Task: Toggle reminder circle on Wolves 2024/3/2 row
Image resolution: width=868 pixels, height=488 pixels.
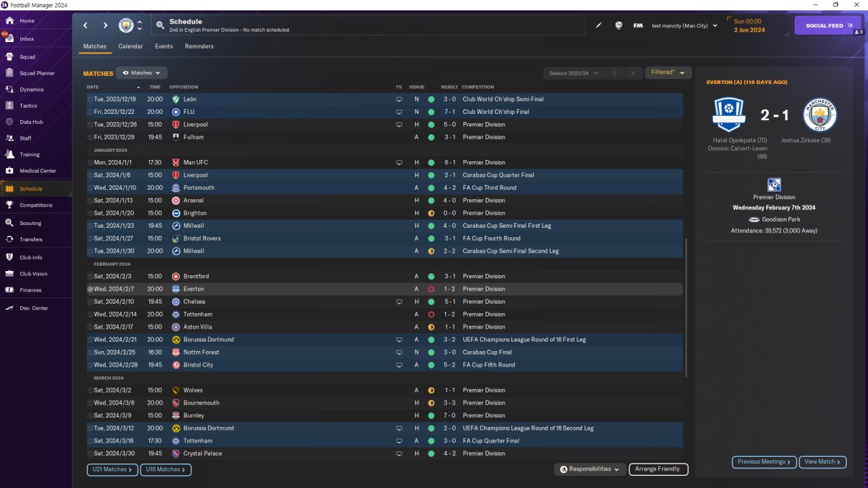Action: 90,390
